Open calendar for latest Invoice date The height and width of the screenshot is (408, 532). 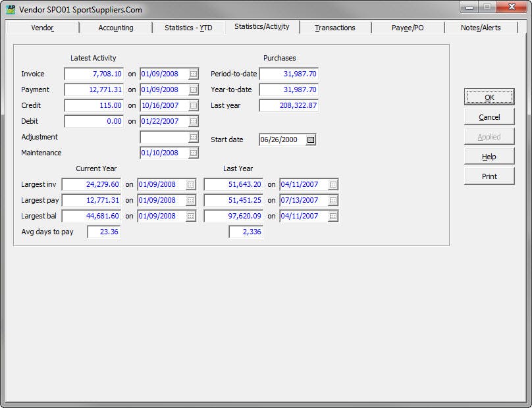tap(194, 74)
